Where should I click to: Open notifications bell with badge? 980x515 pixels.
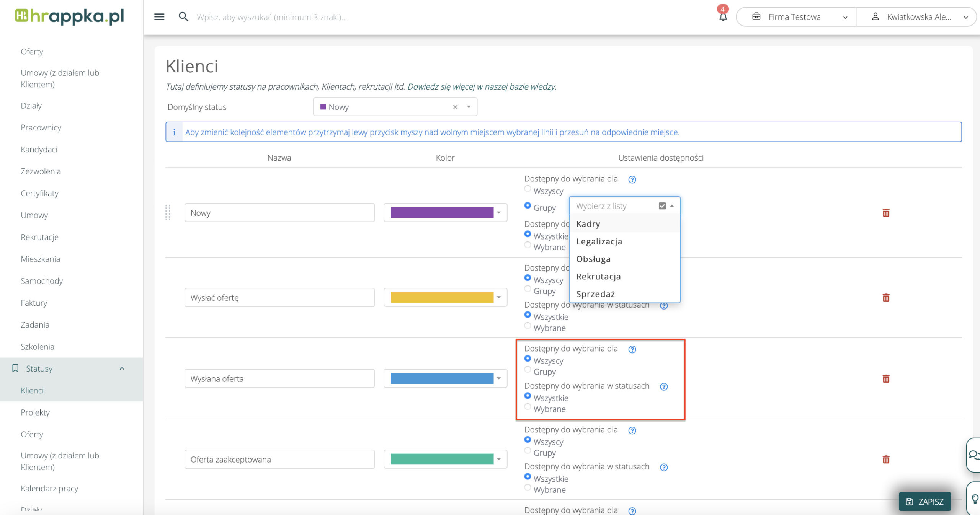(723, 16)
